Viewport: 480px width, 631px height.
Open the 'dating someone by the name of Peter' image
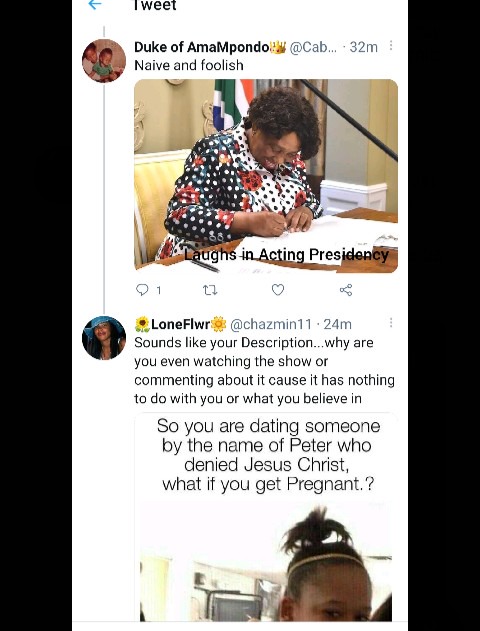tap(266, 517)
